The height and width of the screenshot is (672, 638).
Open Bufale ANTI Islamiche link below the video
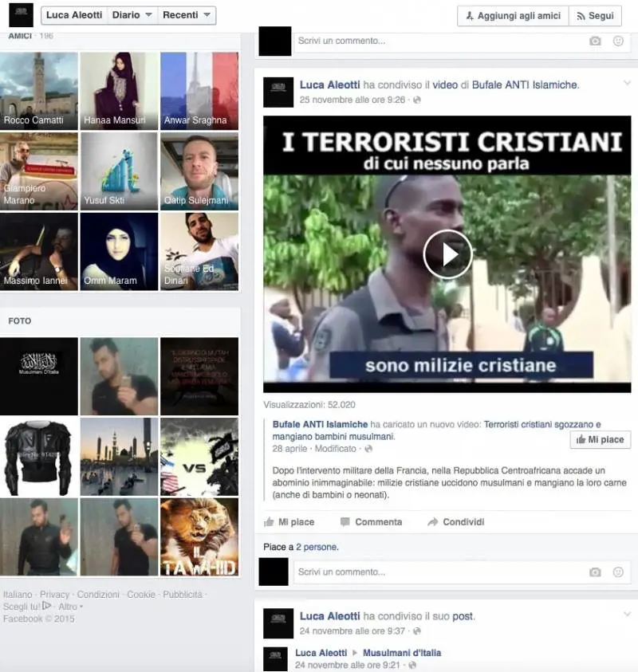[320, 424]
